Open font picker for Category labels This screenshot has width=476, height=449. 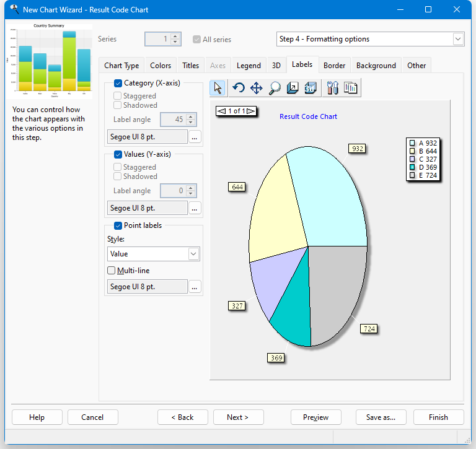pos(195,137)
